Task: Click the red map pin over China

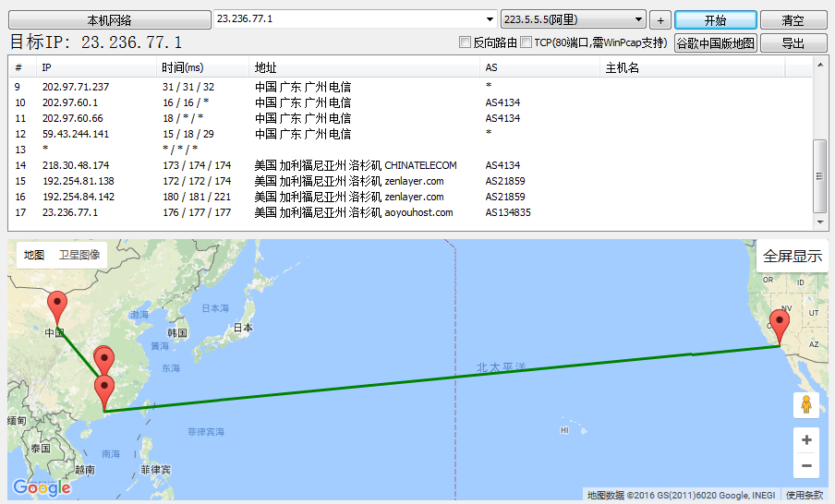Action: point(57,305)
